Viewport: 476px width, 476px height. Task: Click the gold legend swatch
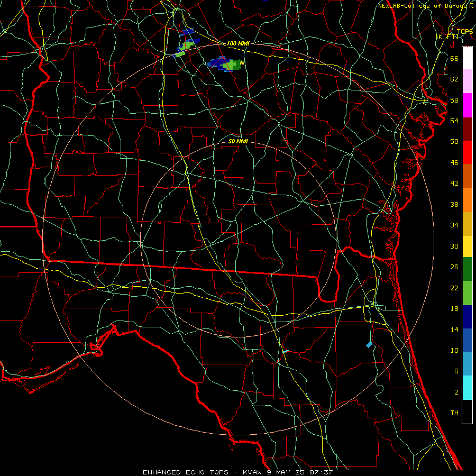click(467, 224)
